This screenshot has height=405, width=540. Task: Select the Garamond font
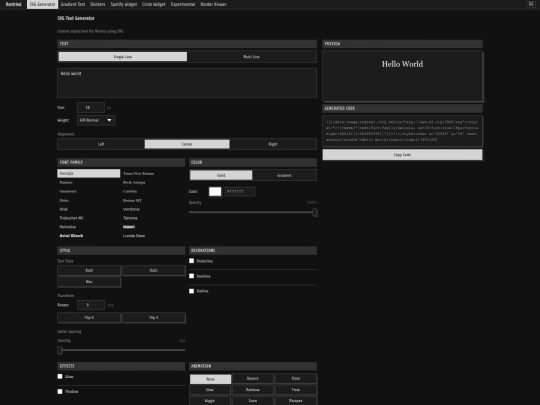click(x=89, y=191)
